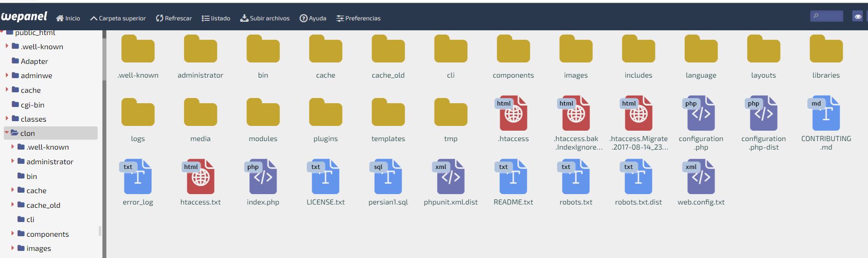This screenshot has height=258, width=868.
Task: Go to Inicio home
Action: (68, 18)
